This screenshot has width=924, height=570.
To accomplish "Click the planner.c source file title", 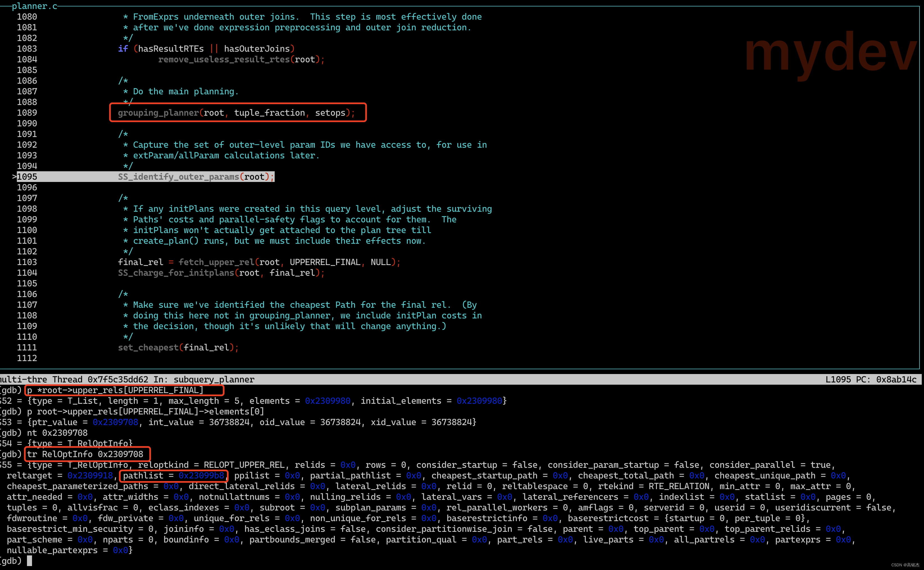I will [34, 6].
